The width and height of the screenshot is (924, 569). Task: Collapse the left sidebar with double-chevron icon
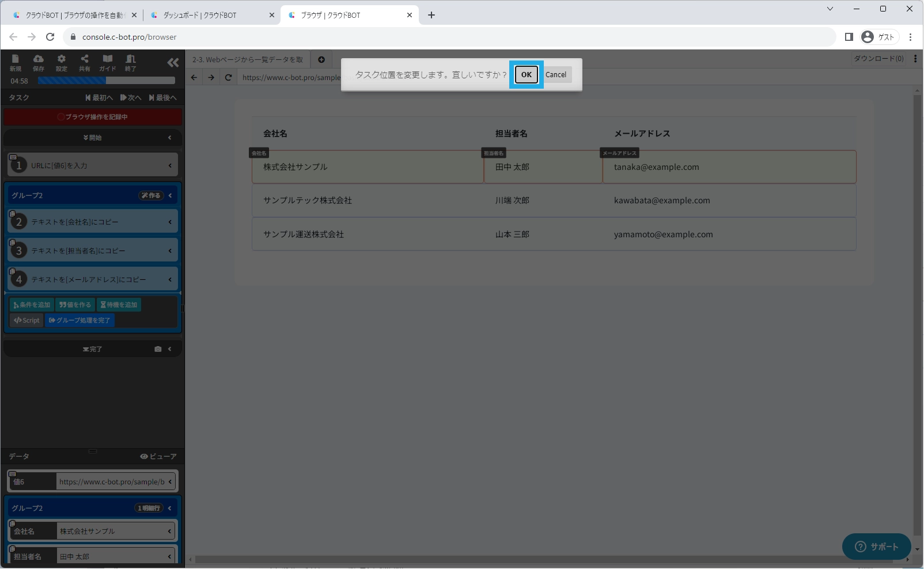coord(173,63)
